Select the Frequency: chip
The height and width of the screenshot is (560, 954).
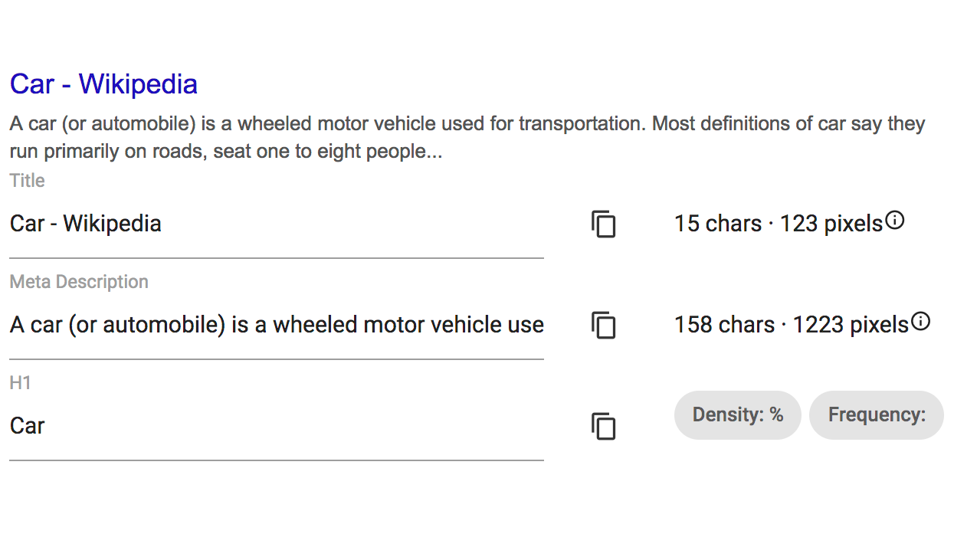(877, 415)
